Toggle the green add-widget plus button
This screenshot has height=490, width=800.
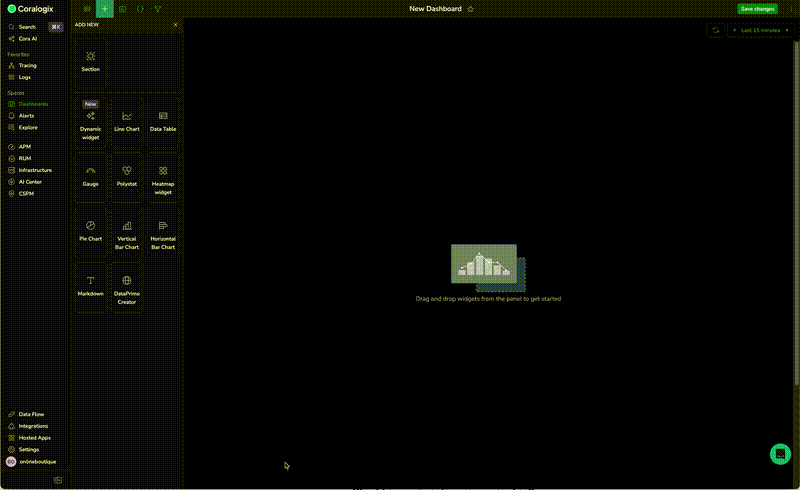click(105, 8)
